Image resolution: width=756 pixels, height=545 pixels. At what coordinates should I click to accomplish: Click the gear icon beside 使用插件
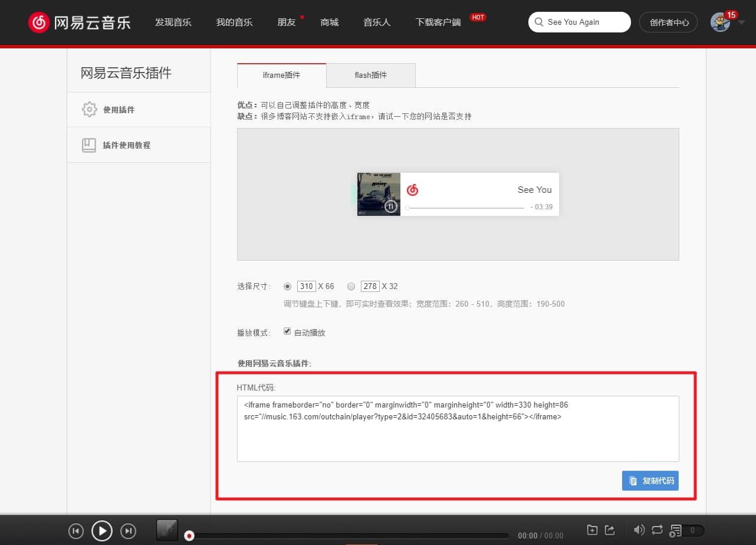pyautogui.click(x=89, y=109)
